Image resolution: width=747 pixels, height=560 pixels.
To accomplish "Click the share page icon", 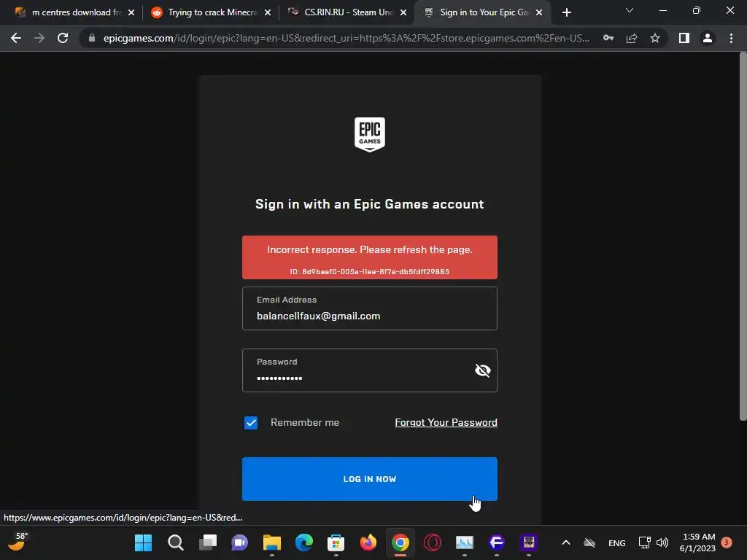I will tap(632, 38).
